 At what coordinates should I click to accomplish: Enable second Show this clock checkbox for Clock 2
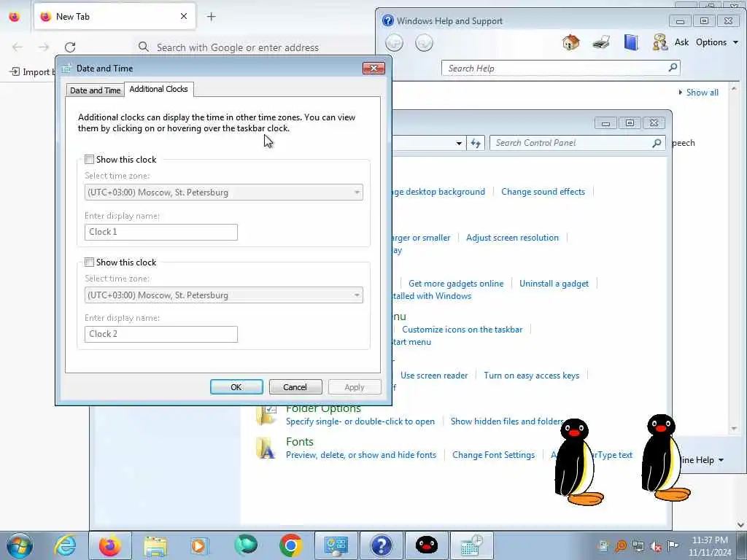89,262
